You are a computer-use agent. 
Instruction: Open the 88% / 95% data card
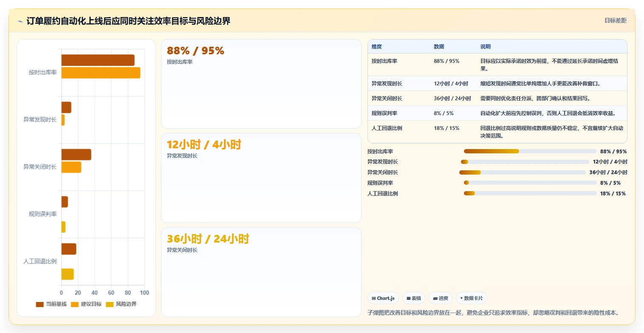[261, 84]
